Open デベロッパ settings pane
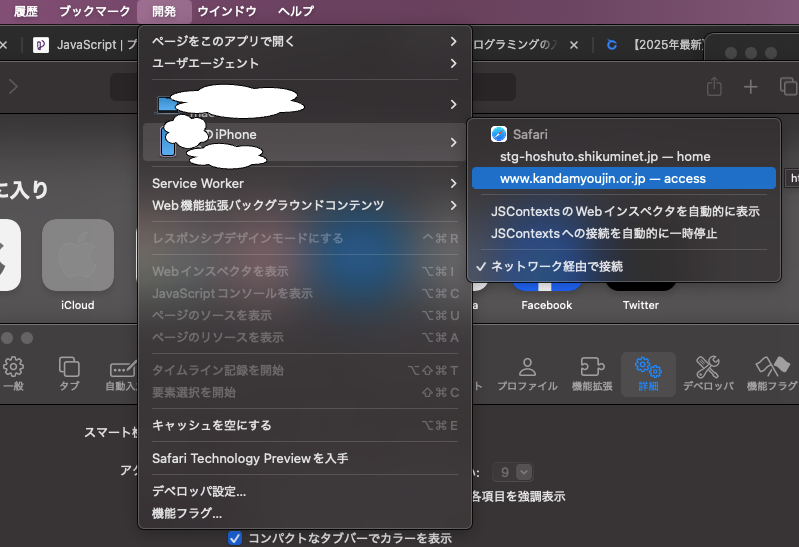Screen dimensions: 799x547 tap(708, 374)
